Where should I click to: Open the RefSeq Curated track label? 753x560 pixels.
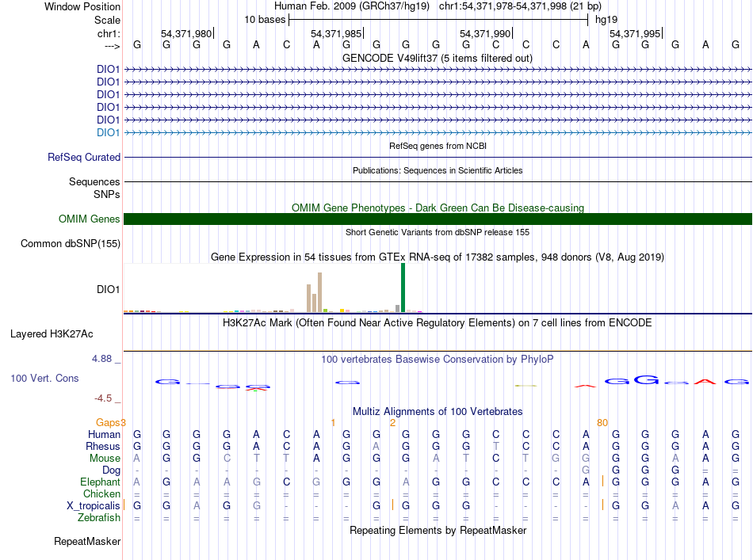pos(83,158)
